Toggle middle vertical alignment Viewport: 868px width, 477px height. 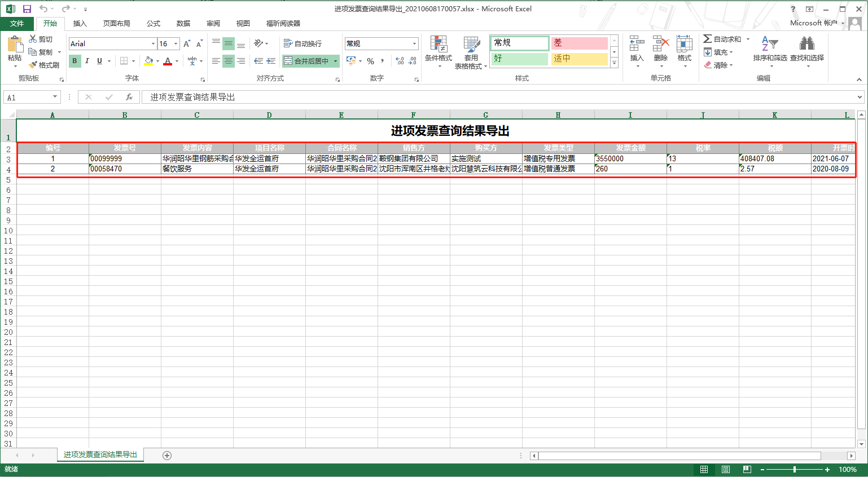click(229, 43)
